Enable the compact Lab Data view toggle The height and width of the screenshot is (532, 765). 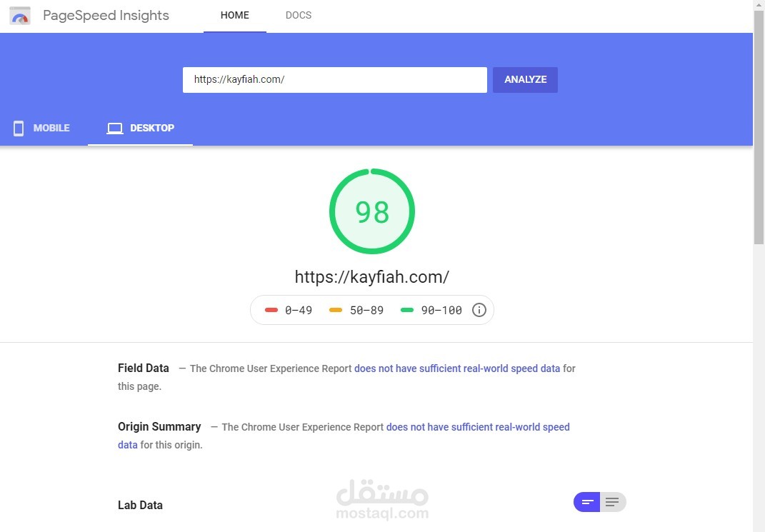[x=587, y=502]
